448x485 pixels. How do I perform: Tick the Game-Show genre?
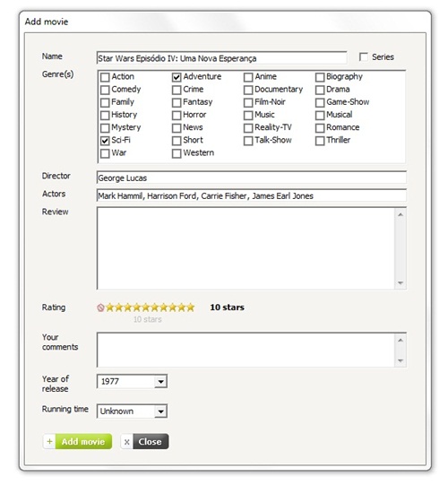pos(320,102)
